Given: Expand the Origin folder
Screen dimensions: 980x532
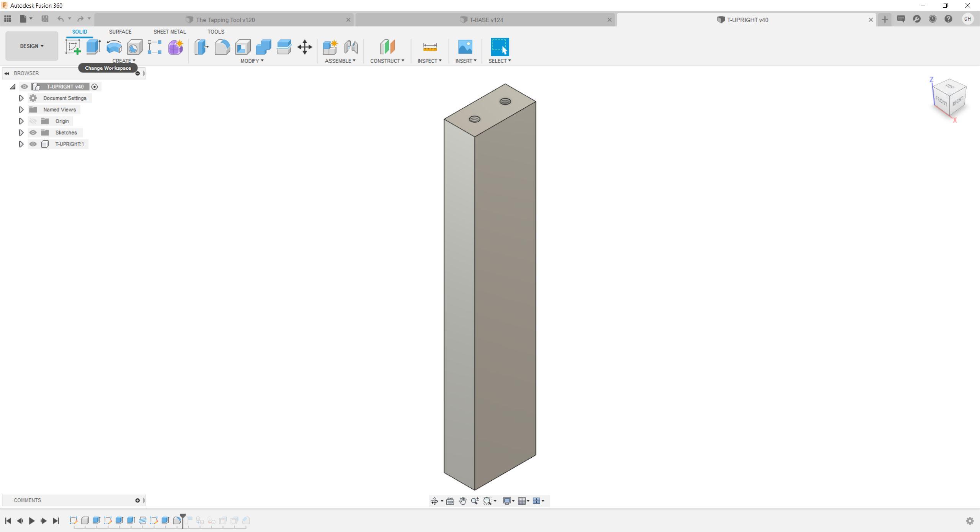Looking at the screenshot, I should 20,121.
